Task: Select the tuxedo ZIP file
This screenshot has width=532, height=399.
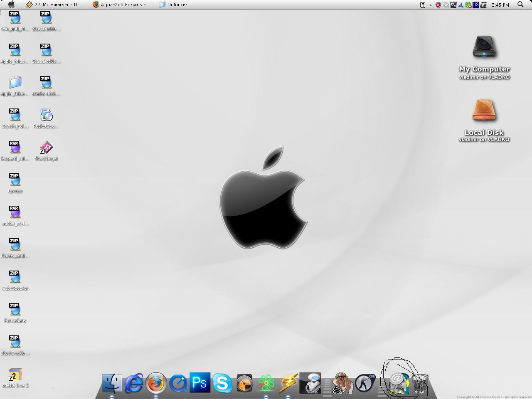Action: 15,183
